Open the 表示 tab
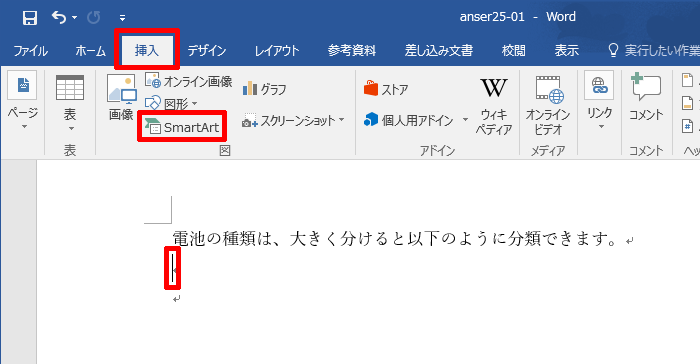 pos(567,50)
